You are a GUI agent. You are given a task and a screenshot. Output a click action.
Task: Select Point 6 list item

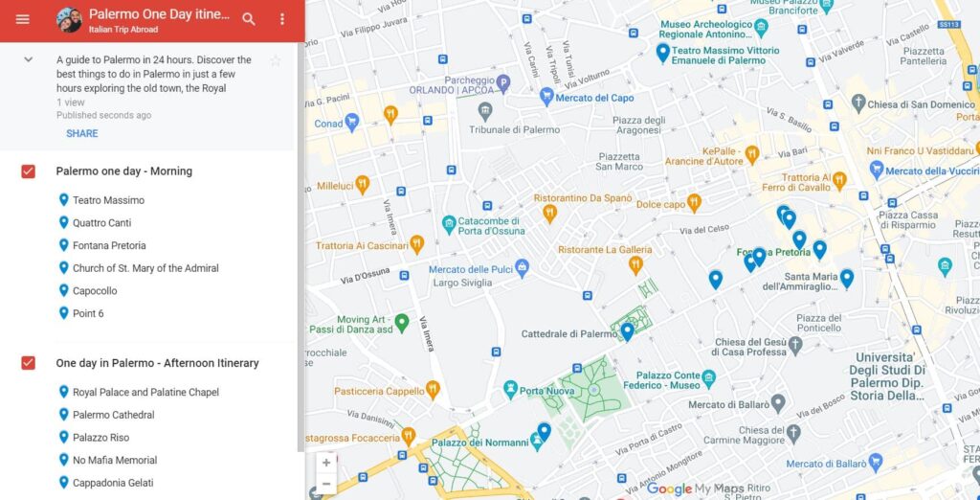[x=88, y=313]
